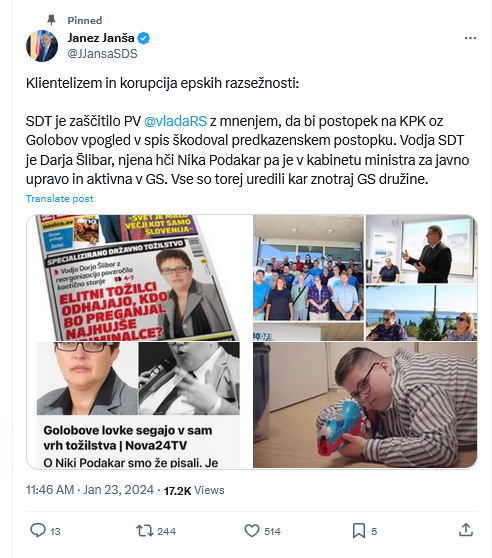This screenshot has height=558, width=492.
Task: View the magazine cover image
Action: click(139, 278)
